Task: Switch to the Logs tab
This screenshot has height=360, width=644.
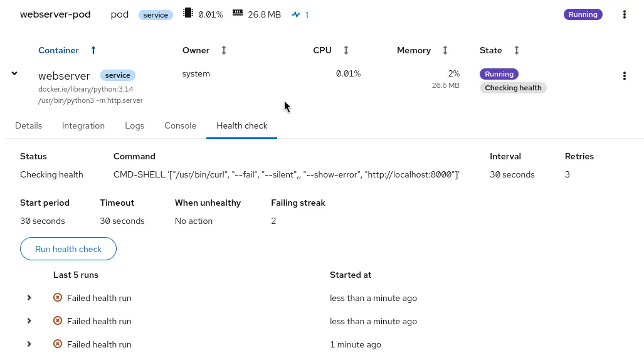Action: (134, 125)
